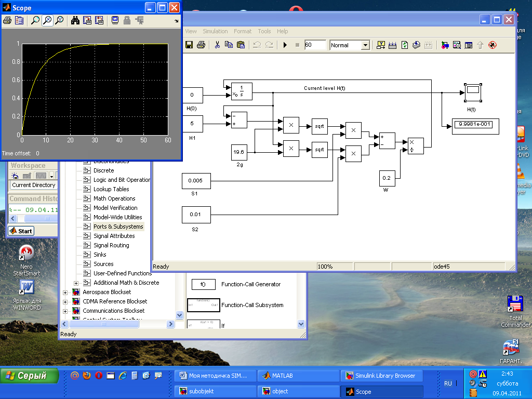This screenshot has width=532, height=399.
Task: Cut selected blocks in the model
Action: click(x=217, y=45)
